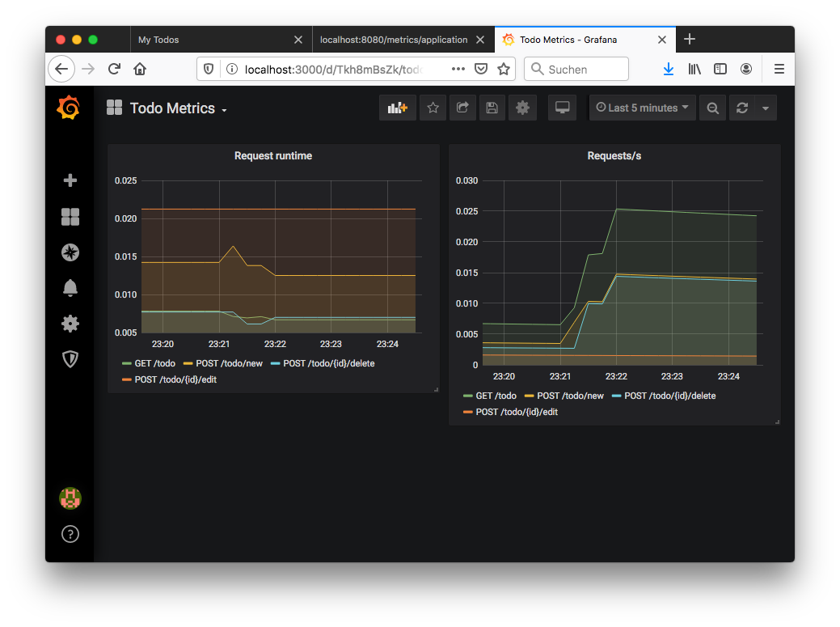The image size is (840, 627).
Task: Close the Grafana tab
Action: point(662,40)
